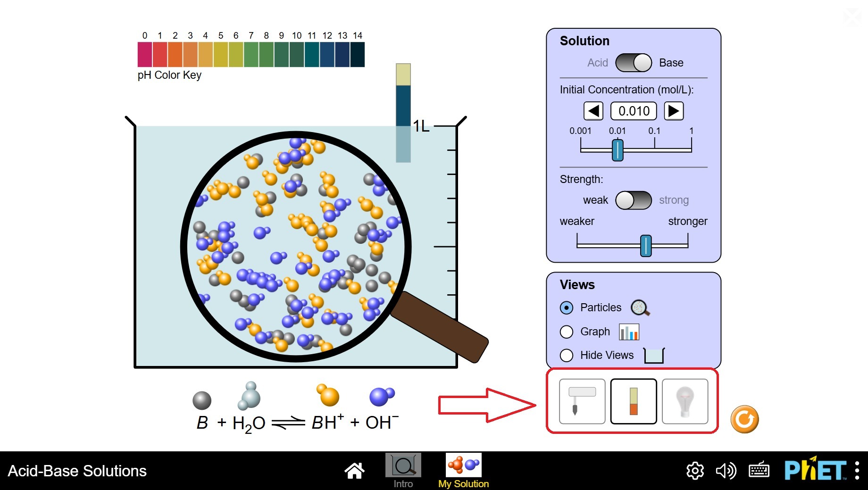Image resolution: width=868 pixels, height=490 pixels.
Task: Click the pH 0 magenta swatch
Action: tap(145, 54)
